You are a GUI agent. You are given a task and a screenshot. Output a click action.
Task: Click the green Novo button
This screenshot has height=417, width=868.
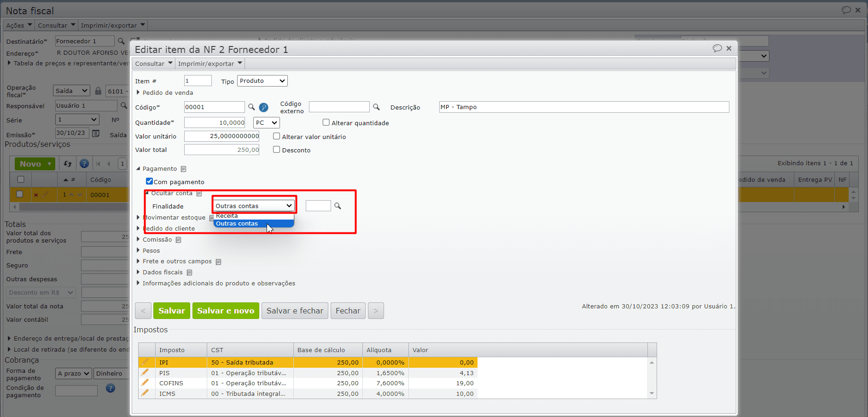(35, 164)
